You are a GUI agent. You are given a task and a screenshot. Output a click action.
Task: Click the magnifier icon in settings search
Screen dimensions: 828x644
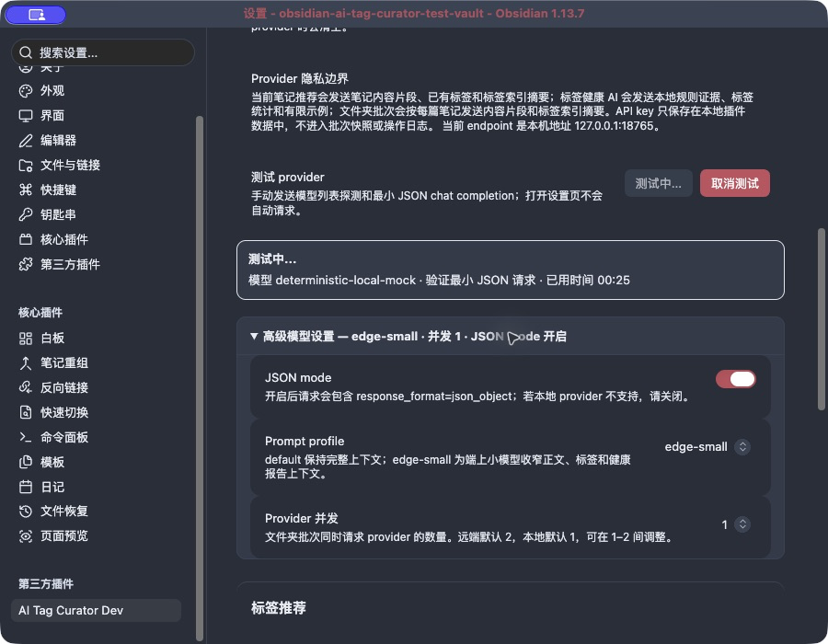coord(26,52)
